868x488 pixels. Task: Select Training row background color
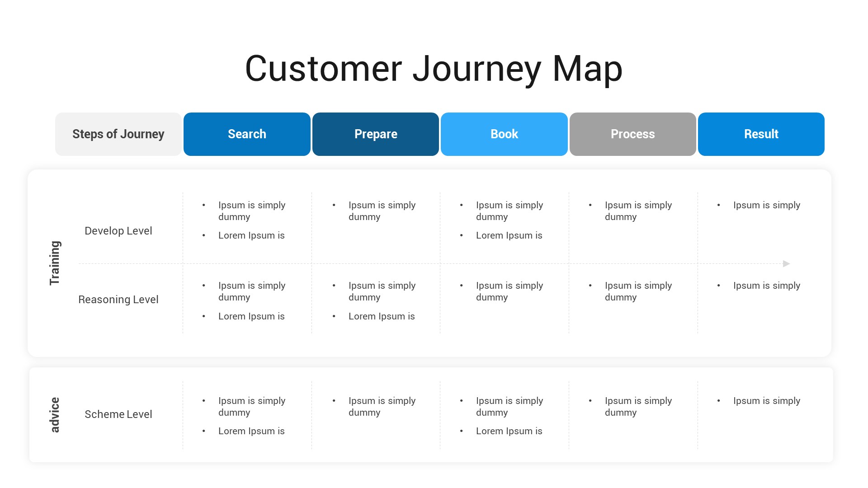434,262
